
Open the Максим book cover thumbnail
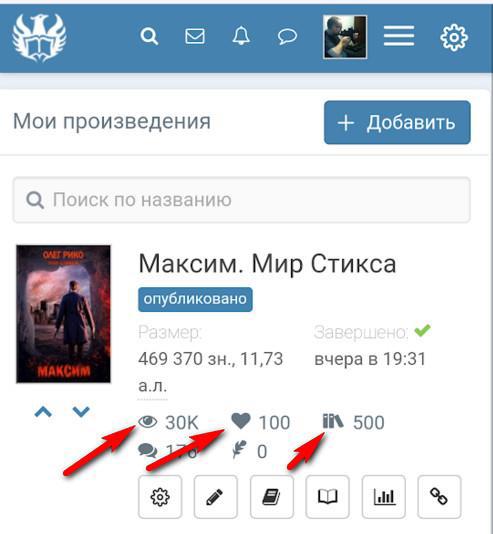[x=63, y=314]
